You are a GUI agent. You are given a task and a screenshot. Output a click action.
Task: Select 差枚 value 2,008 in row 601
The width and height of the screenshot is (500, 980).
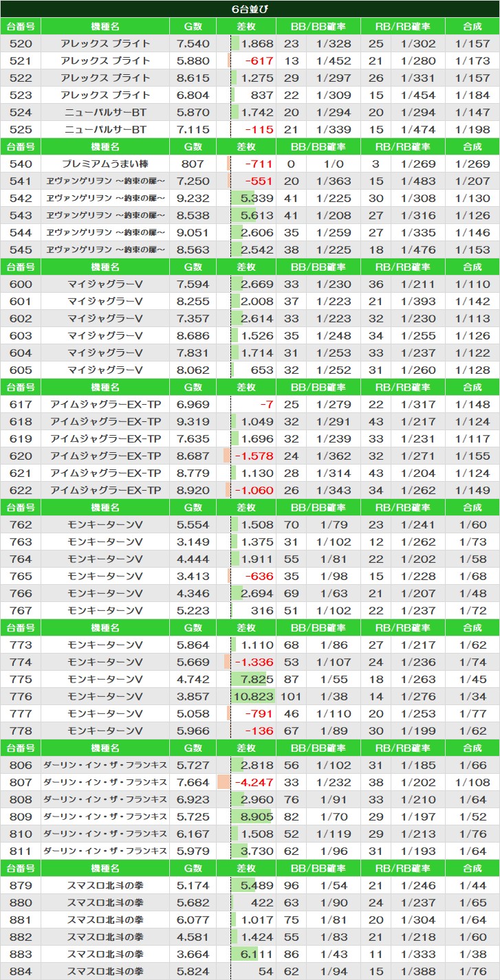[257, 301]
